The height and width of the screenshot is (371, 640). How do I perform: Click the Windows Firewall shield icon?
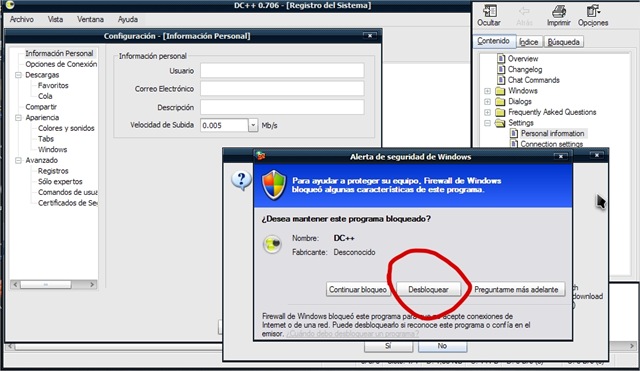tap(274, 185)
